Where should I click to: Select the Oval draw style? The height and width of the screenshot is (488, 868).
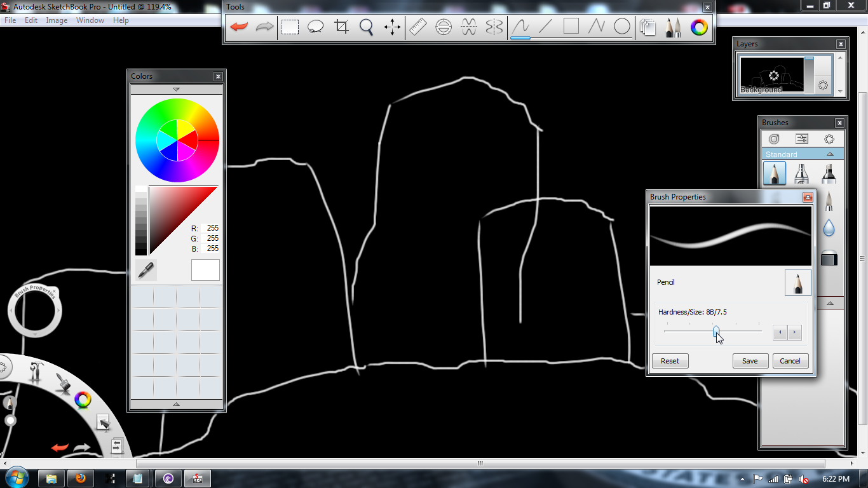pyautogui.click(x=622, y=27)
